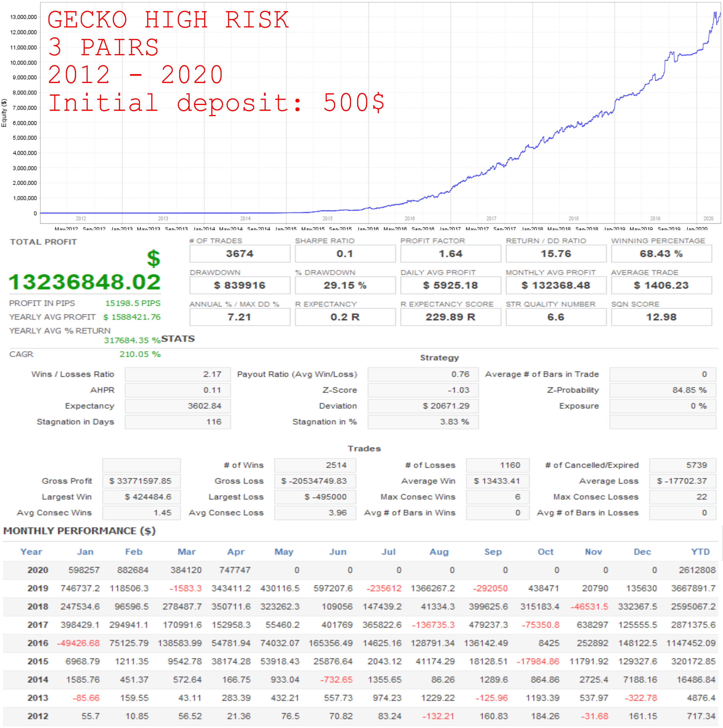723x728 pixels.
Task: Click the Total Profit value 13236848.02
Action: (x=85, y=282)
